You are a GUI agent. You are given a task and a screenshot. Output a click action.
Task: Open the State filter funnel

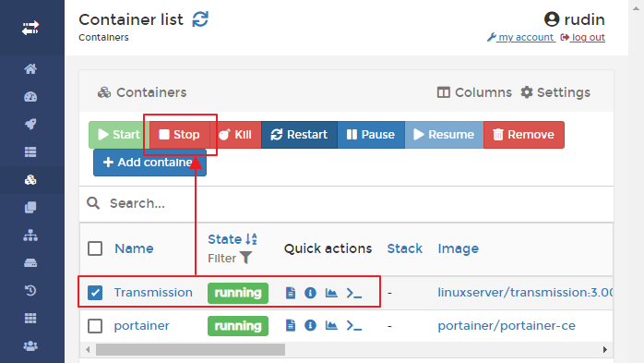coord(245,258)
